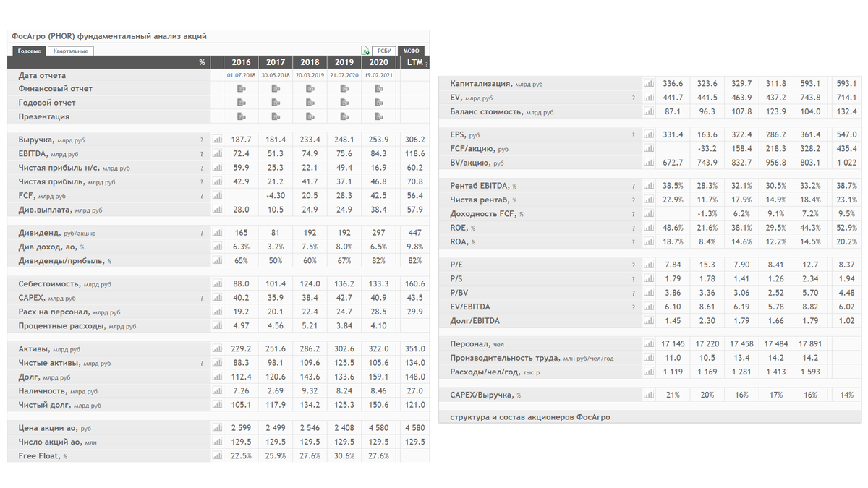Show the chart for Себестоимость row
This screenshot has height=488, width=868.
(x=218, y=284)
